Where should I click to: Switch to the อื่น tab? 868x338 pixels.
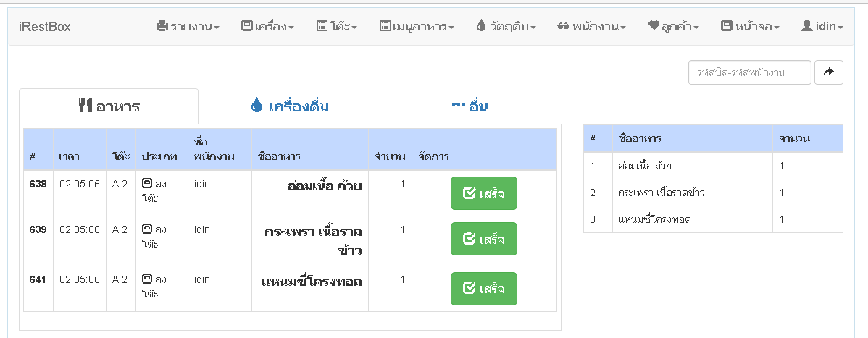pos(470,106)
